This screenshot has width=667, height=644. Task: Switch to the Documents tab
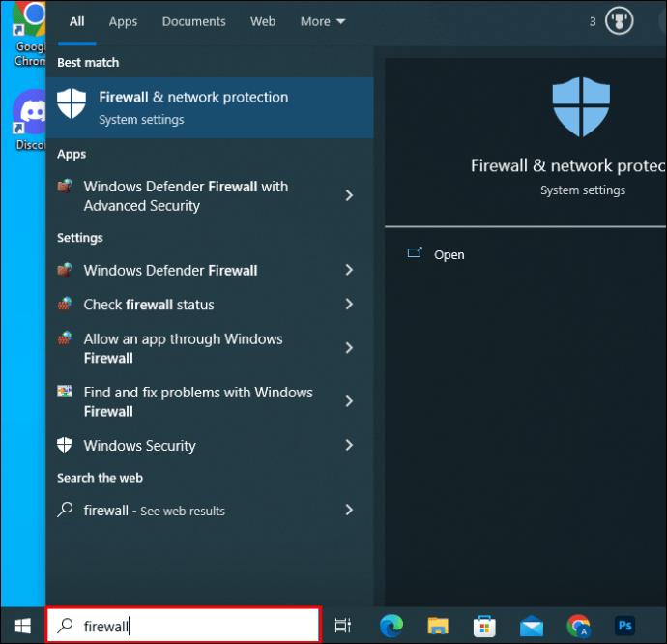pos(194,21)
